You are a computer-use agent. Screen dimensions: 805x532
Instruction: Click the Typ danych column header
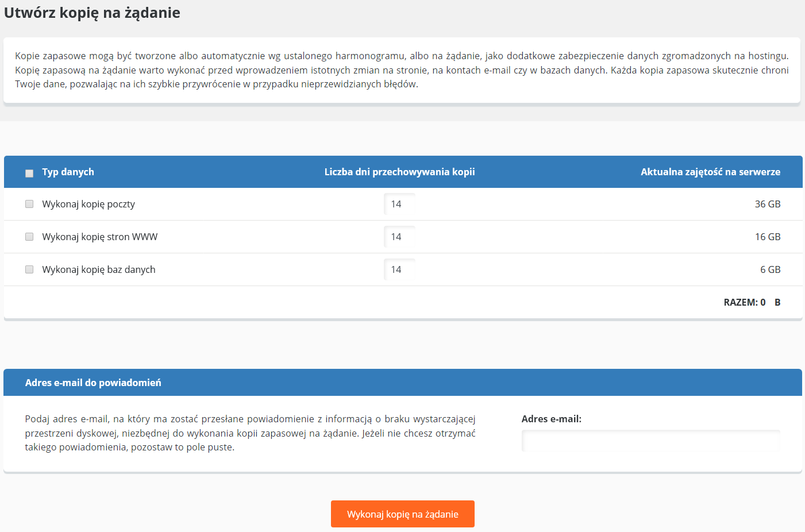click(x=68, y=172)
